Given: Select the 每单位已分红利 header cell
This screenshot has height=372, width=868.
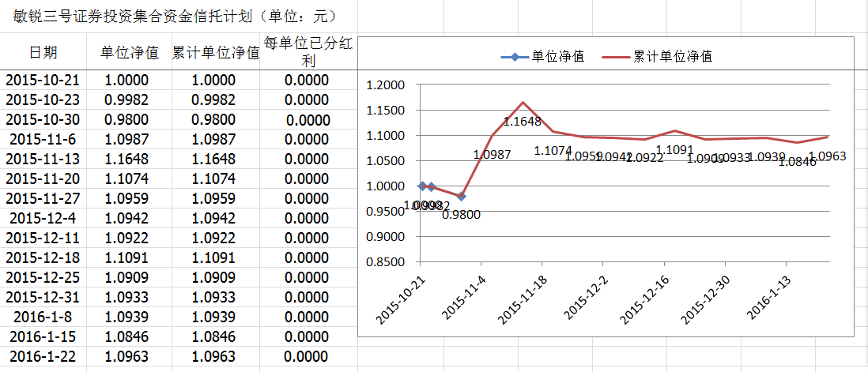Looking at the screenshot, I should 308,52.
